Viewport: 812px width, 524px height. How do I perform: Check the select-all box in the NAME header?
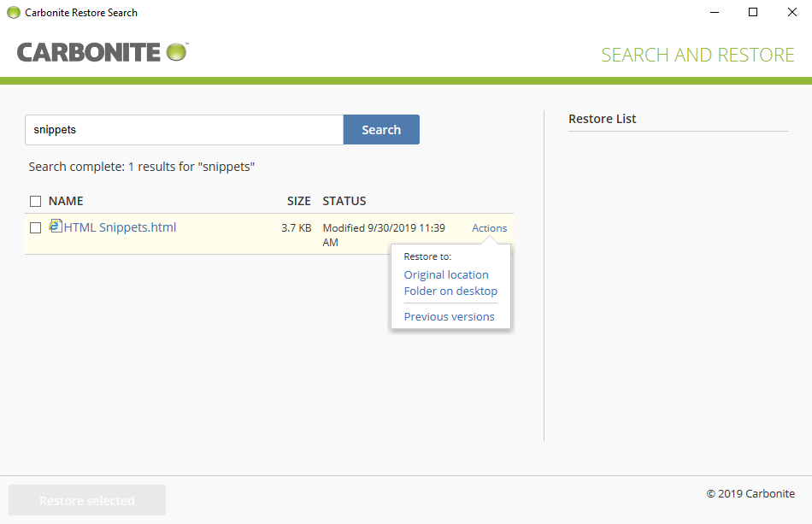(x=35, y=200)
